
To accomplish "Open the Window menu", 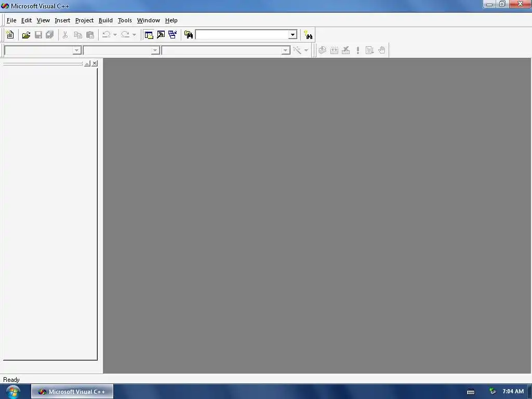I will click(148, 20).
